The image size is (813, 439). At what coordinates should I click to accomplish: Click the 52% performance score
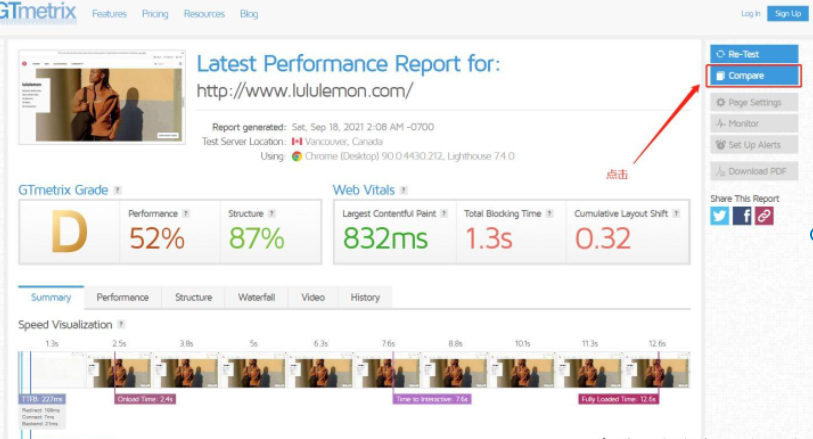157,238
